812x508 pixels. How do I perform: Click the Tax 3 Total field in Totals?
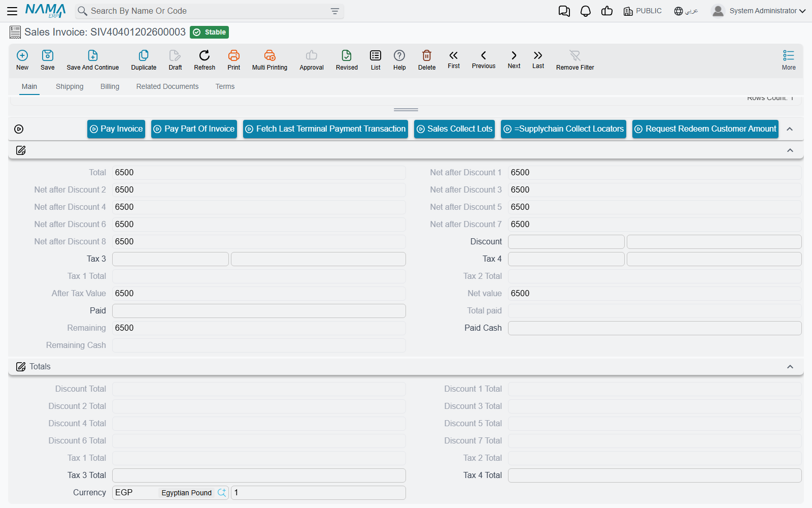coord(259,475)
